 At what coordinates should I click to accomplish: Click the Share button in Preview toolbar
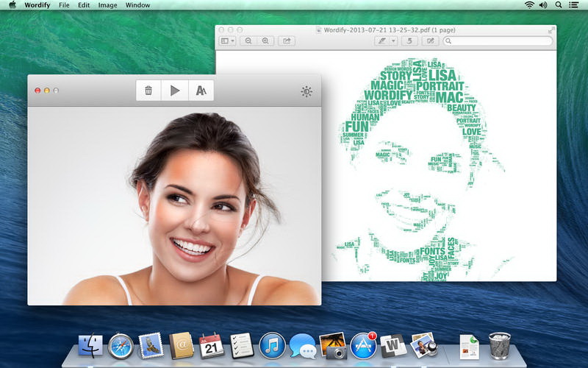coord(287,41)
